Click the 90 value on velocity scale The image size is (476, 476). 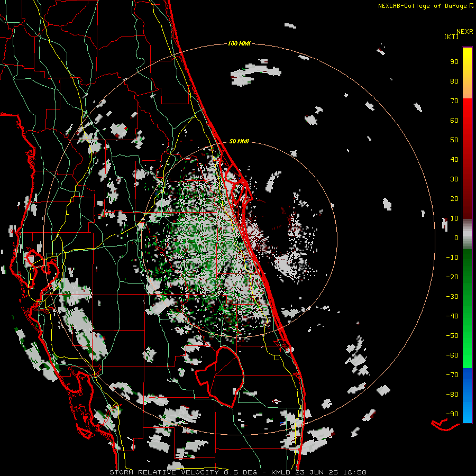[454, 62]
